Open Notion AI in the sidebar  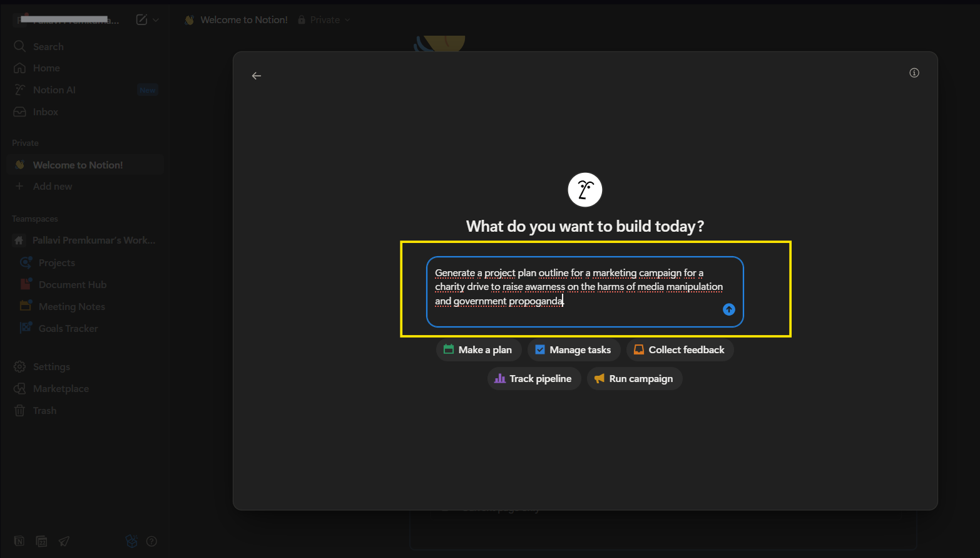click(54, 90)
